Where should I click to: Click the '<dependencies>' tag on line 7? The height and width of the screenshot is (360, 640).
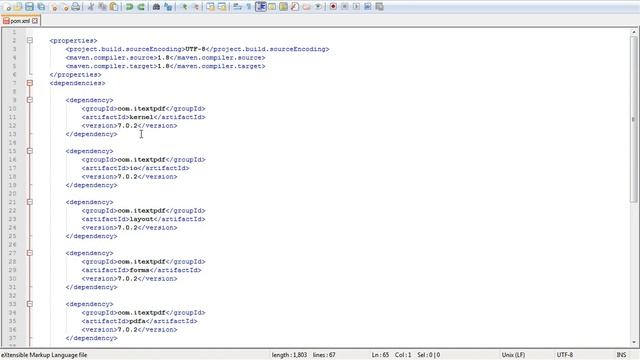tap(78, 83)
